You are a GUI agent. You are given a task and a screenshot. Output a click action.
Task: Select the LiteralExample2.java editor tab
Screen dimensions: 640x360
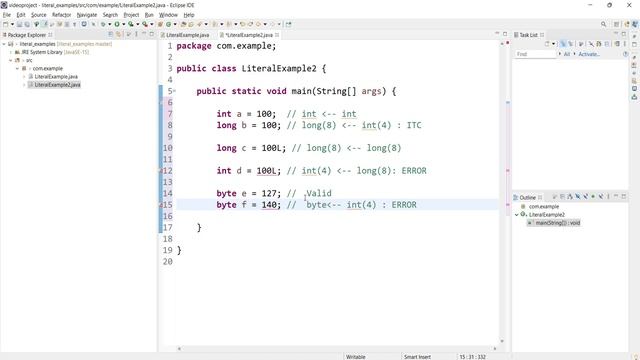tap(249, 35)
